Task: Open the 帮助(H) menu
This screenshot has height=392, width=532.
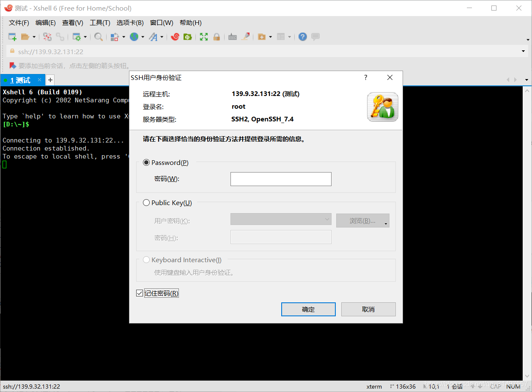Action: 191,23
